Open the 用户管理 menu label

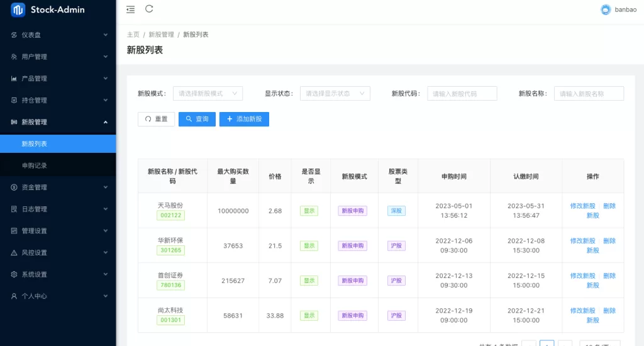click(34, 57)
